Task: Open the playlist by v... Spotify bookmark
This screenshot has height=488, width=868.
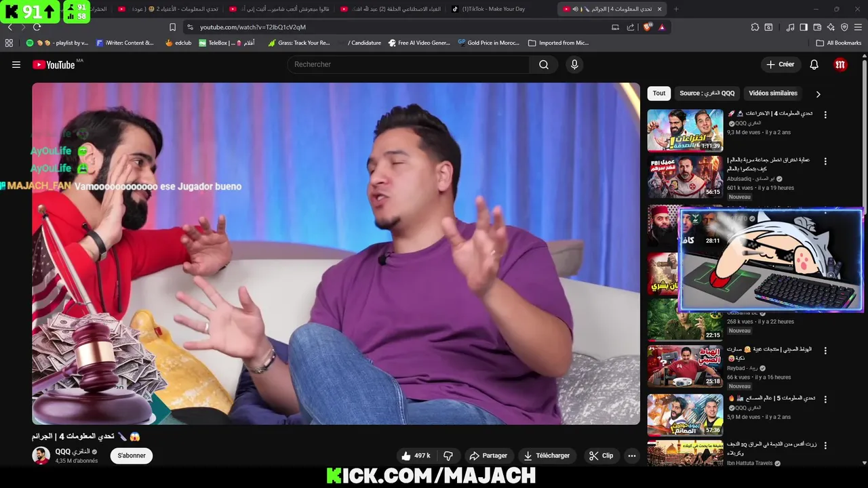Action: point(57,43)
